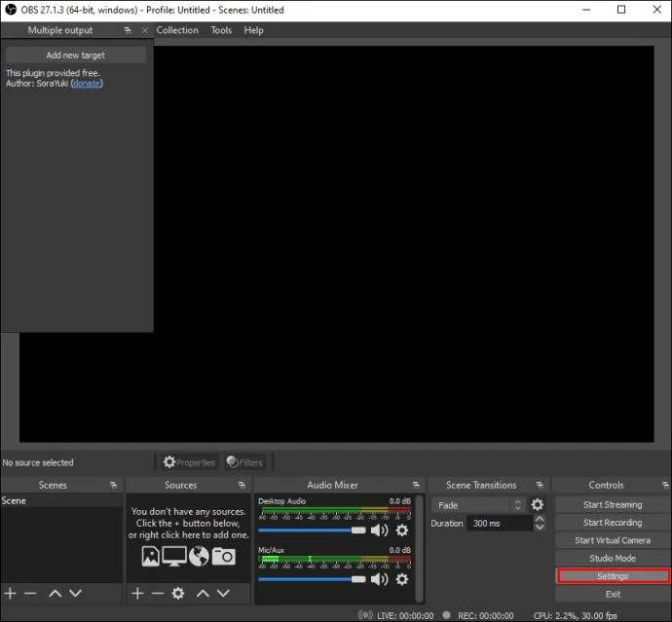Remove selected scene with minus icon
The height and width of the screenshot is (622, 672).
point(30,594)
